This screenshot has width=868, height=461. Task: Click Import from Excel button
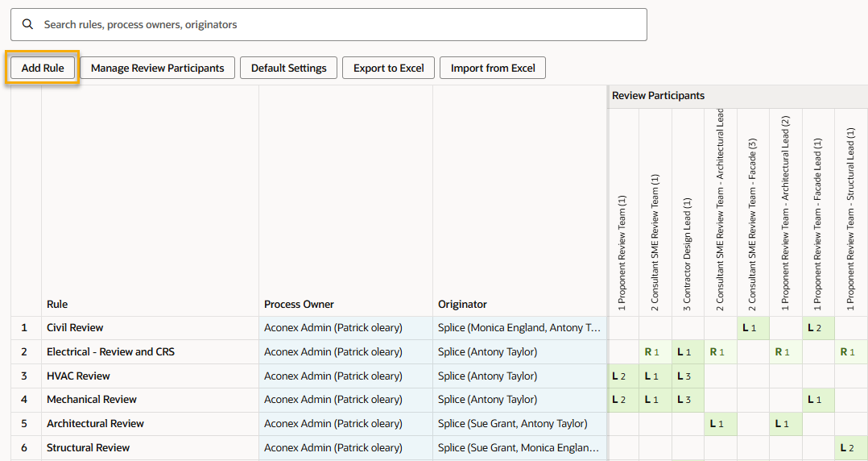click(x=493, y=68)
